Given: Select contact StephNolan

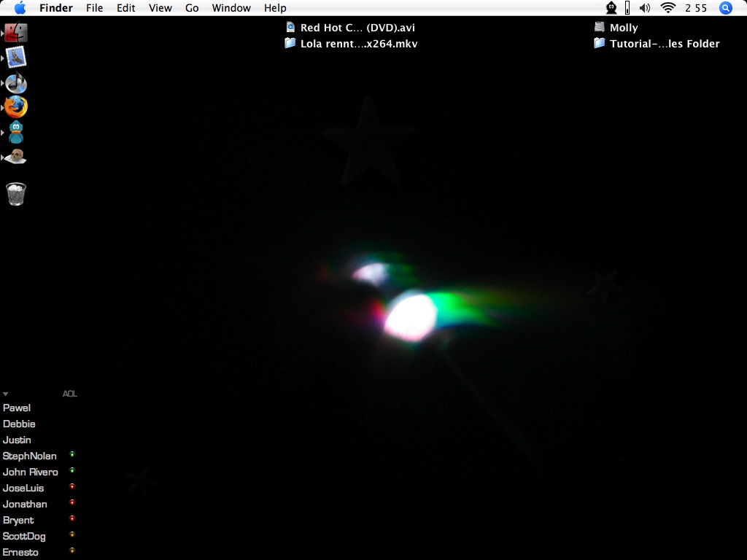Looking at the screenshot, I should pyautogui.click(x=29, y=456).
